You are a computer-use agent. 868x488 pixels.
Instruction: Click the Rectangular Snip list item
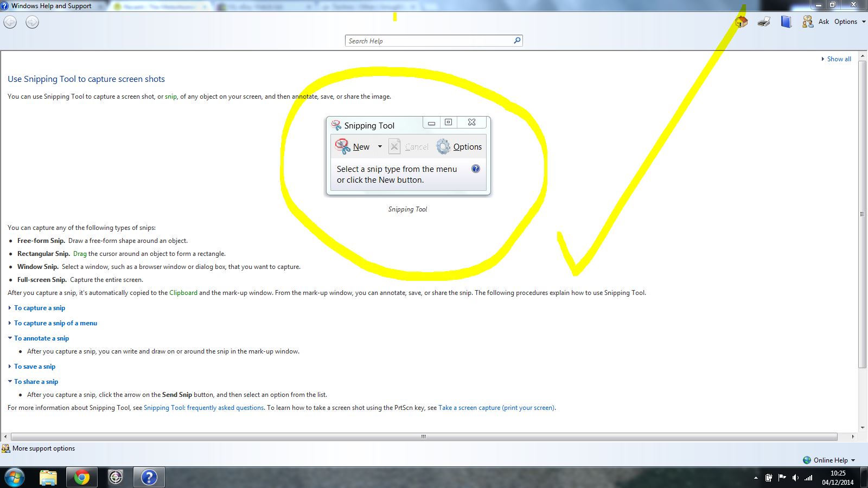[x=122, y=254]
